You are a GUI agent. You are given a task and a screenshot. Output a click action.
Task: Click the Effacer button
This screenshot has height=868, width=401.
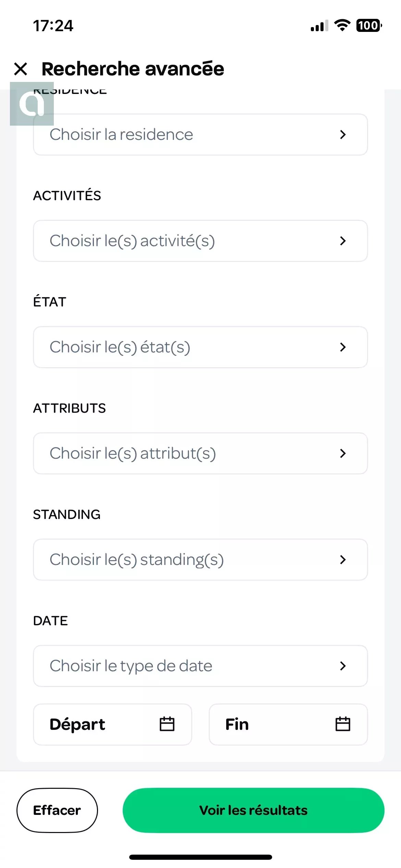(57, 810)
